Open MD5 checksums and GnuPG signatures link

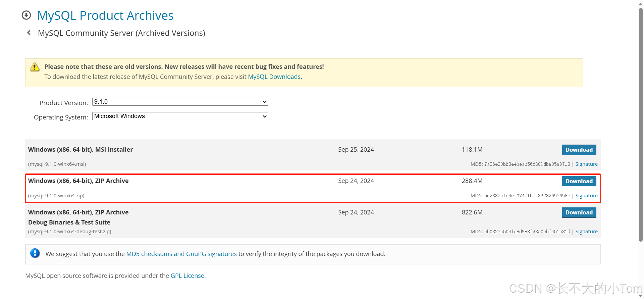pos(181,254)
